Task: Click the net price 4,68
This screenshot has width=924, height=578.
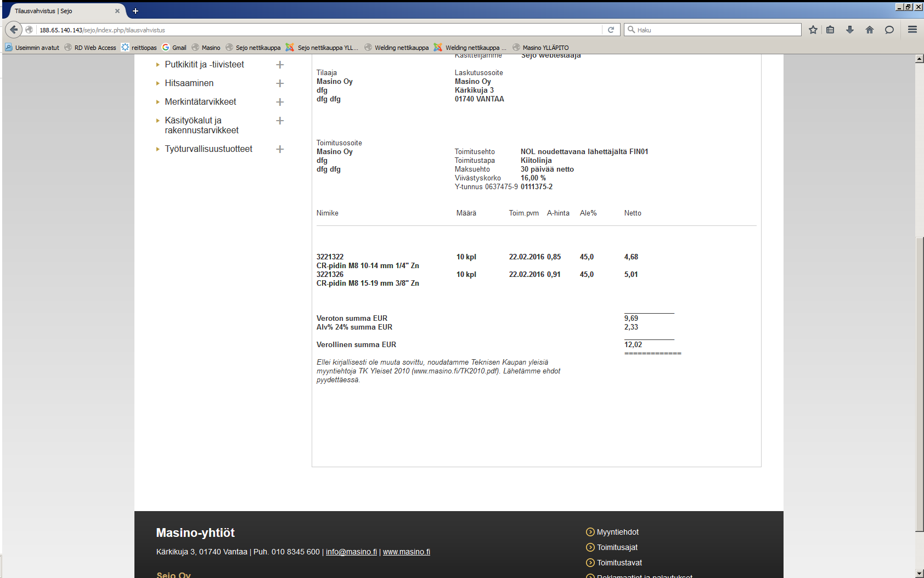Action: click(631, 257)
